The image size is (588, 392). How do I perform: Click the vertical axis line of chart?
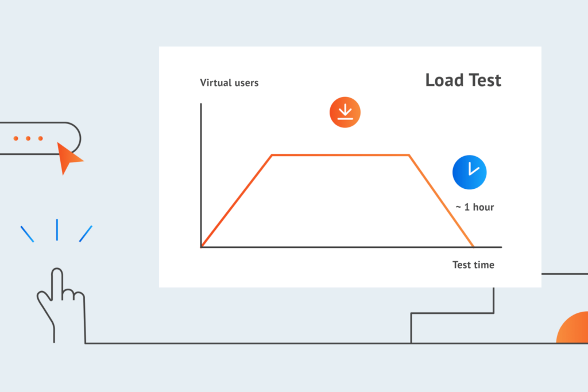[201, 175]
